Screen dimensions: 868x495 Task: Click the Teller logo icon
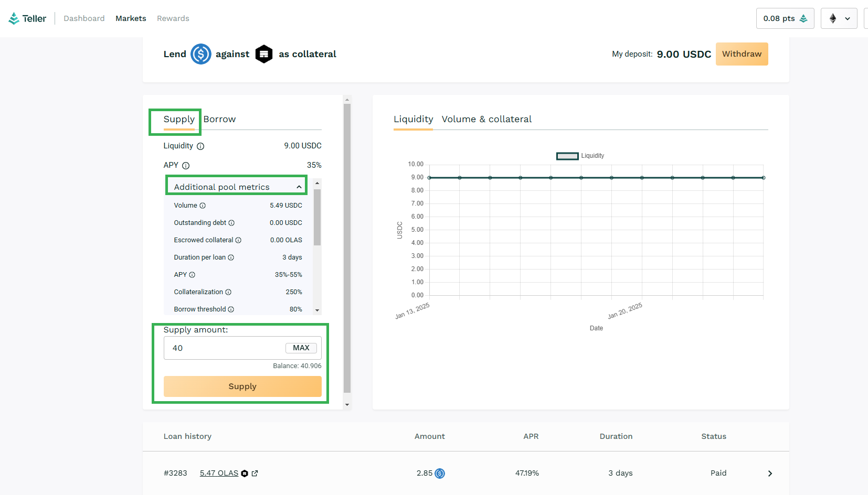(x=14, y=18)
